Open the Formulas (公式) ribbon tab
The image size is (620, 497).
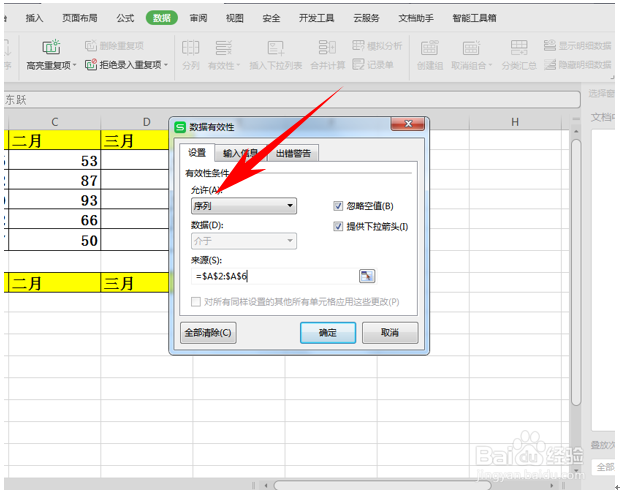pos(125,18)
